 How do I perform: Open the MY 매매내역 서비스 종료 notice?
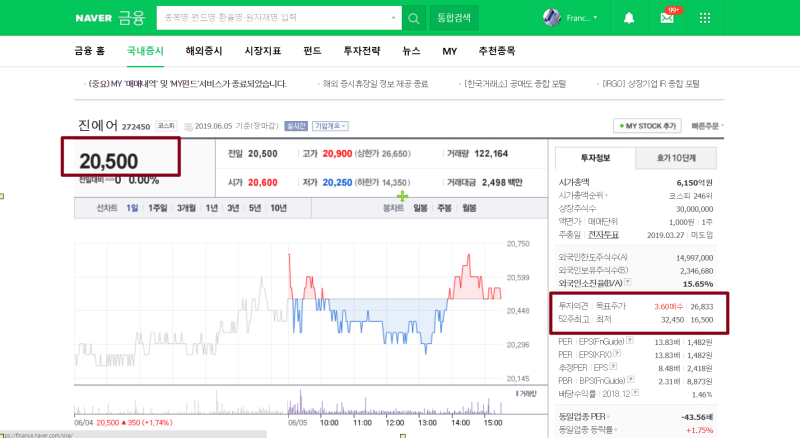(187, 84)
